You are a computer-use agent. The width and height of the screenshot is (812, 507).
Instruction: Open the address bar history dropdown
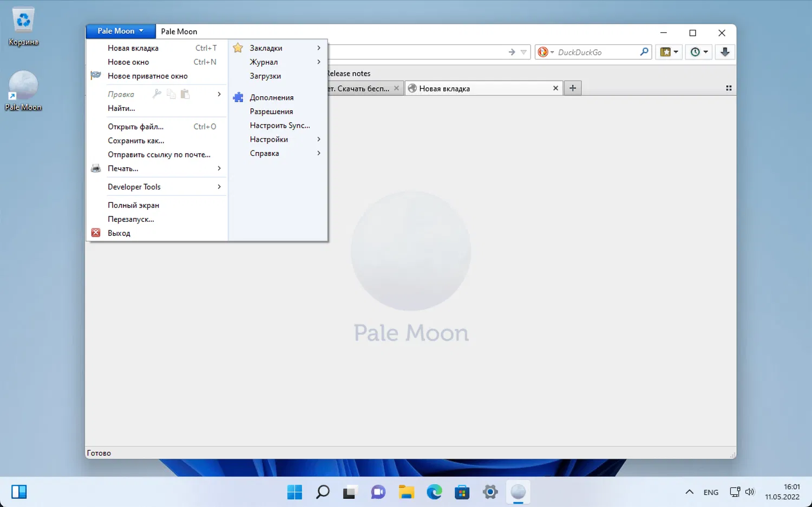click(x=523, y=52)
